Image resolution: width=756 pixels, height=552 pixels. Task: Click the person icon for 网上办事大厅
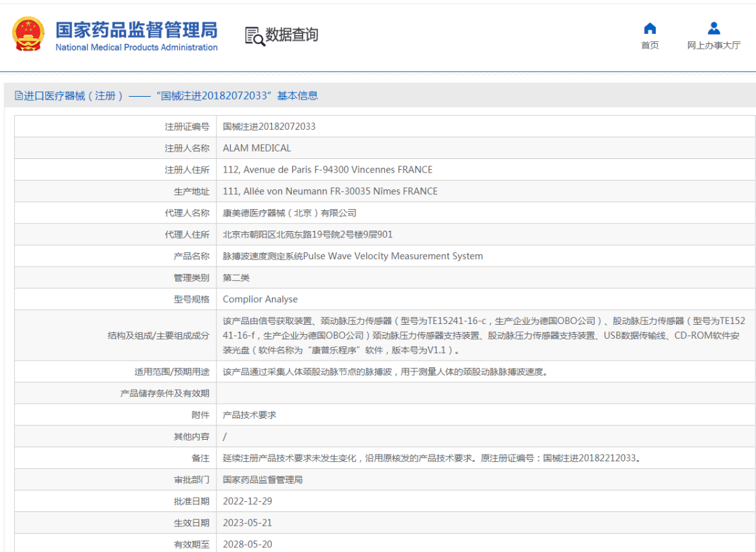713,28
